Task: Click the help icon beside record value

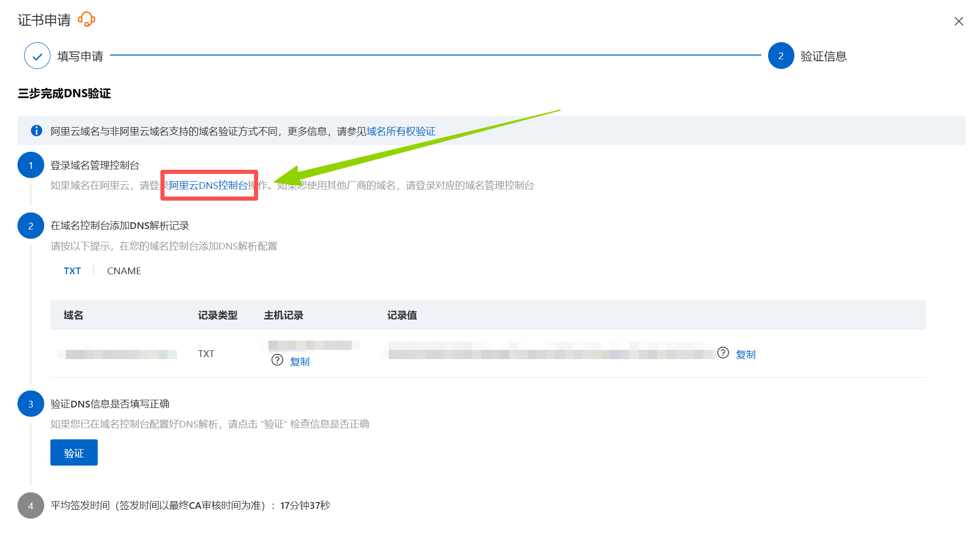Action: pyautogui.click(x=723, y=353)
